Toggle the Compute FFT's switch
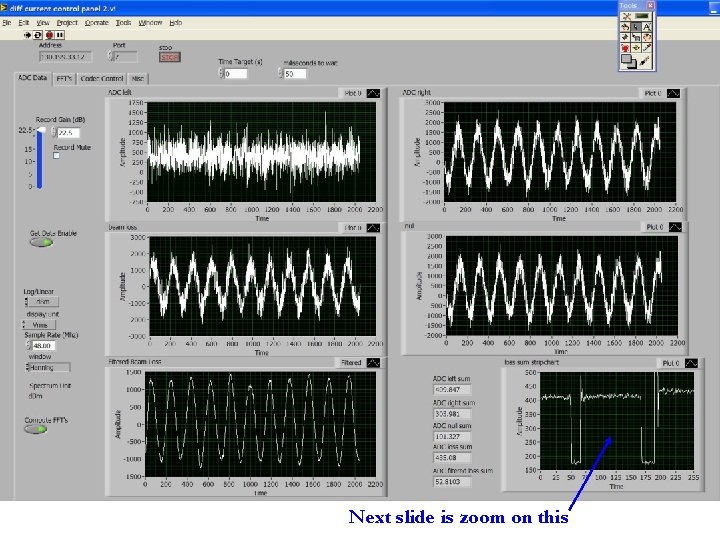Screen dimensions: 720x540 36,429
